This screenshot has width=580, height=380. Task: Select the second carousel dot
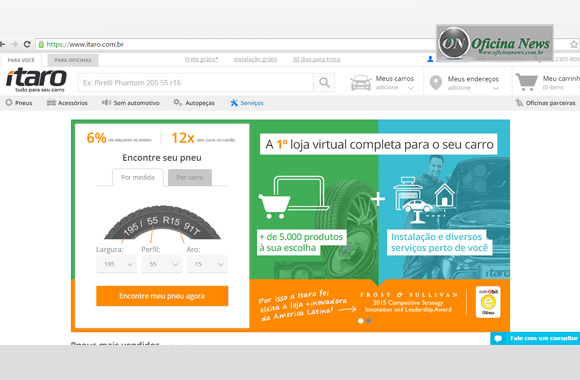pyautogui.click(x=369, y=321)
